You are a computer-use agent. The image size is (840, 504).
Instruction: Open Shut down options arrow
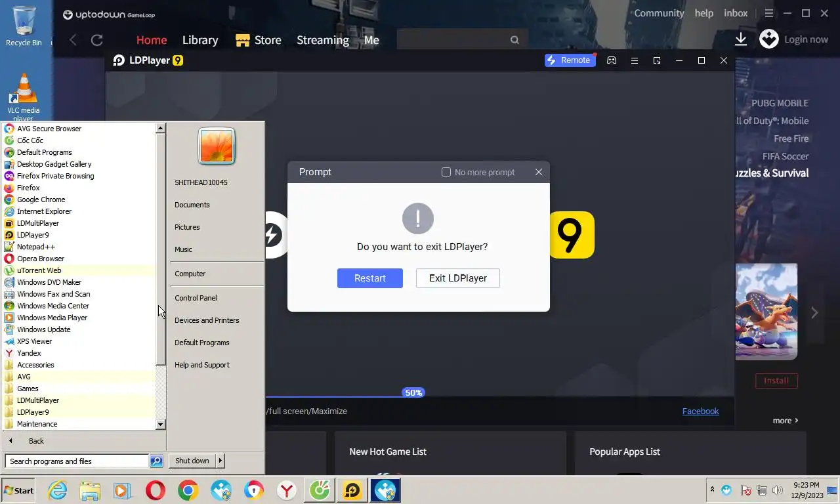point(220,461)
